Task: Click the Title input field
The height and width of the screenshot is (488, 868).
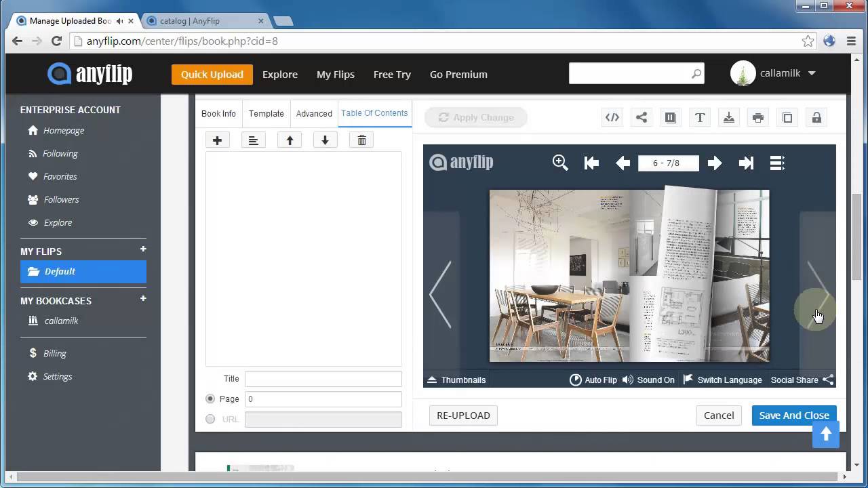Action: (323, 379)
